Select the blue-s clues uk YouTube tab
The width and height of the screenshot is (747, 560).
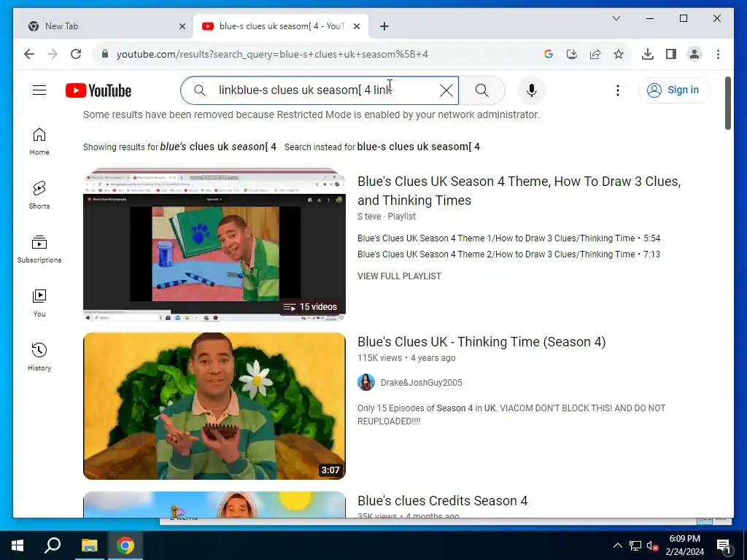click(281, 26)
